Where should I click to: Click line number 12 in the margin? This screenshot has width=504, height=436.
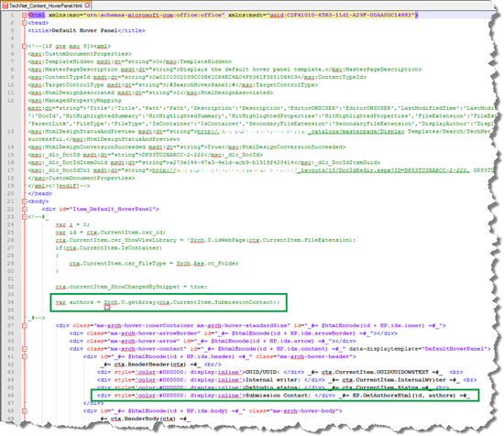coord(10,100)
